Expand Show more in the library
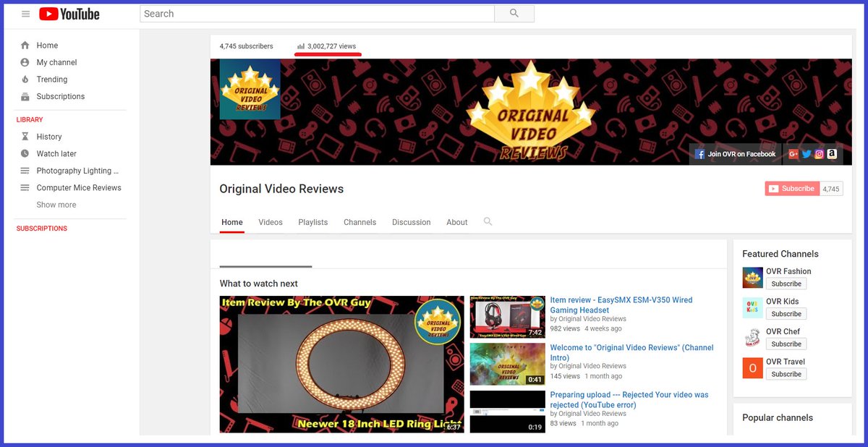868x447 pixels. 56,205
